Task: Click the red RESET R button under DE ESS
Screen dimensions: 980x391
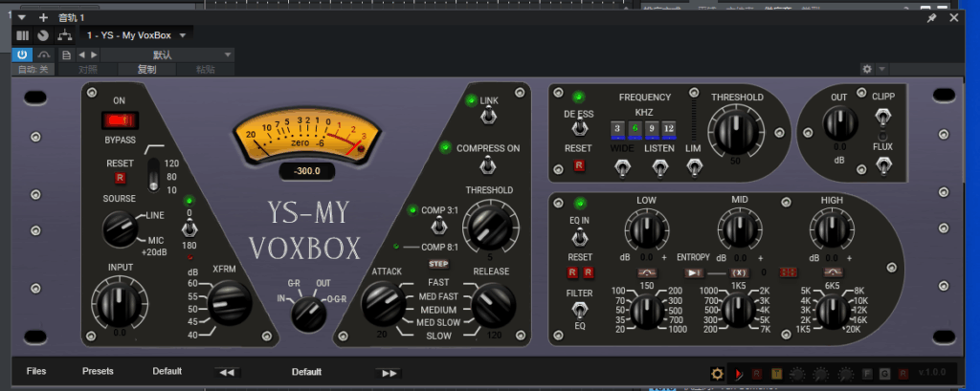Action: pyautogui.click(x=579, y=165)
